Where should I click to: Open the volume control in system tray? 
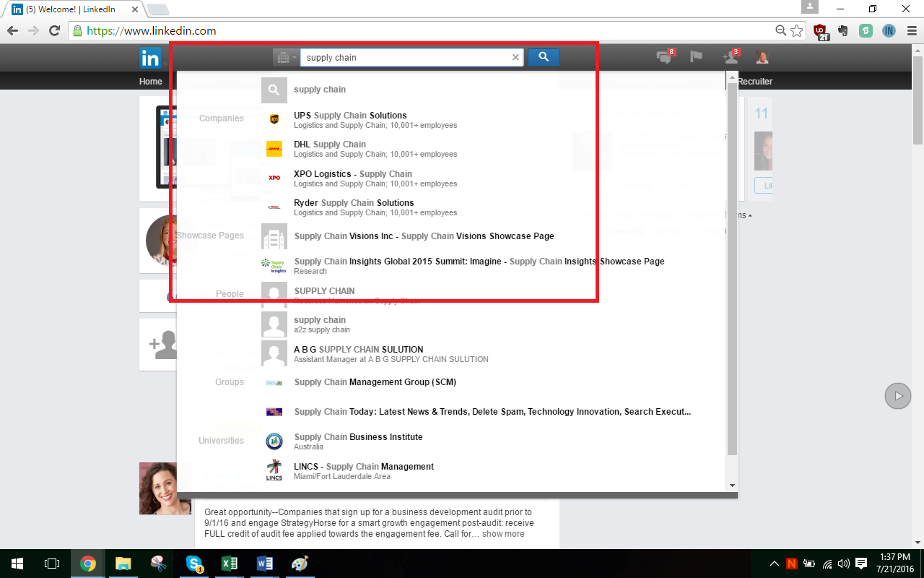point(844,564)
